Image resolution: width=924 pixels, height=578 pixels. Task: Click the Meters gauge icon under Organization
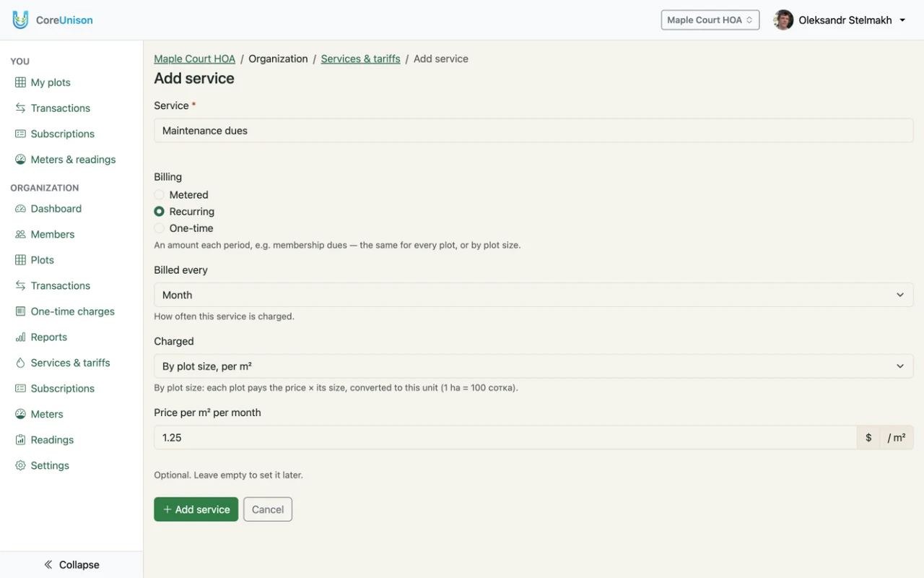(x=20, y=414)
